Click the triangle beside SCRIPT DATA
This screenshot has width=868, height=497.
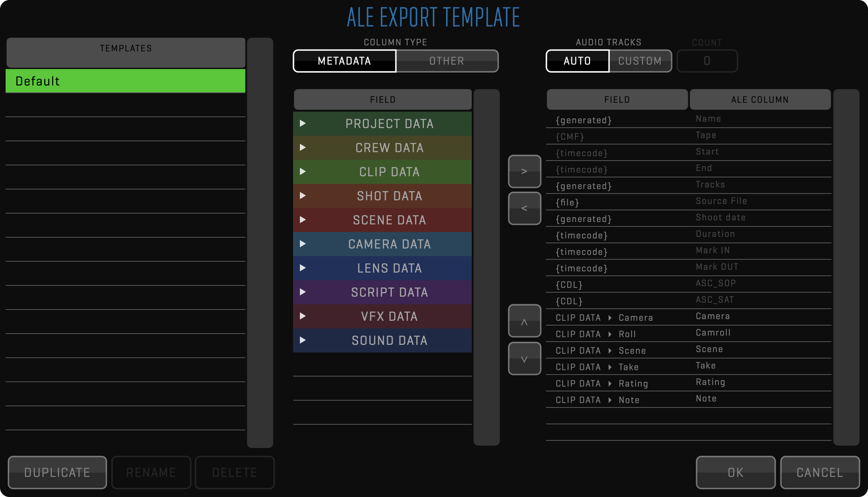click(x=303, y=292)
